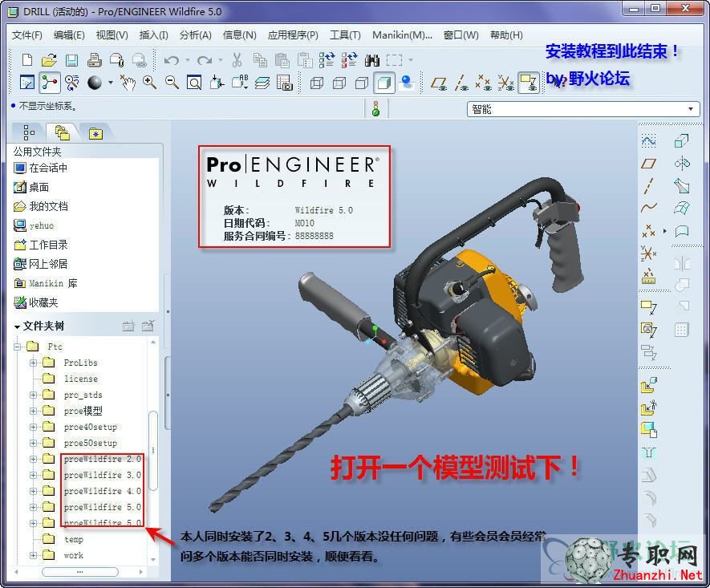Open the 视图(V) menu
Screen dimensions: 710x588
112,35
